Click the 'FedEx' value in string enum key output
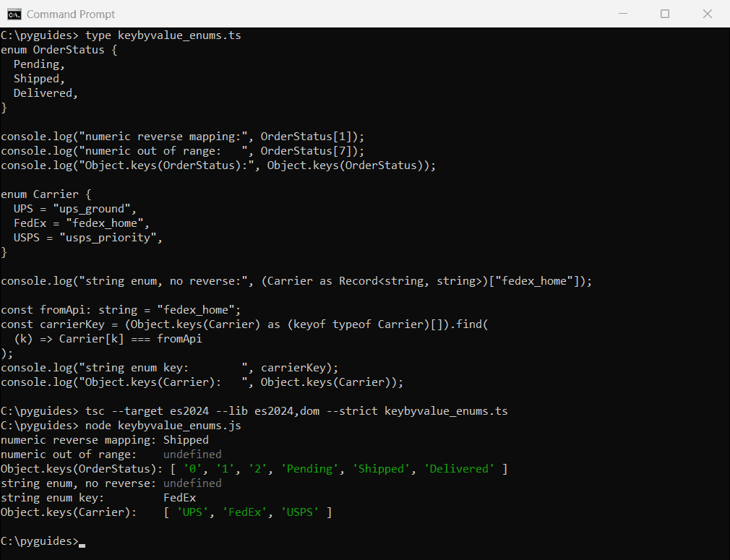730x560 pixels. (x=180, y=498)
